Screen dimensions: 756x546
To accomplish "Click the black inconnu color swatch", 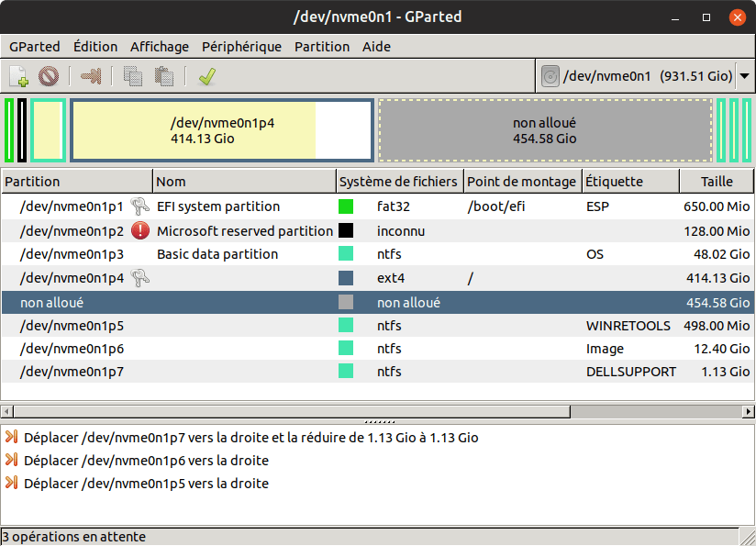I will click(346, 230).
